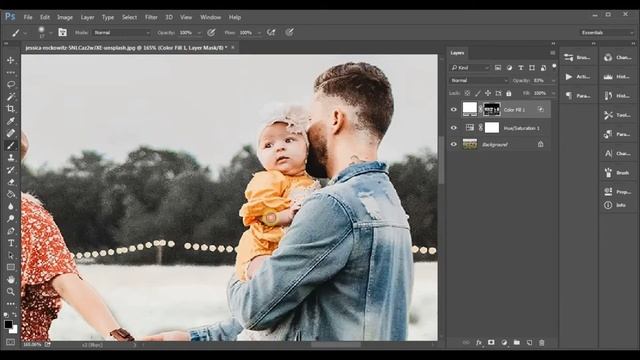Screen dimensions: 640x360
Task: Select the Zoom magnifier tool
Action: (11, 291)
